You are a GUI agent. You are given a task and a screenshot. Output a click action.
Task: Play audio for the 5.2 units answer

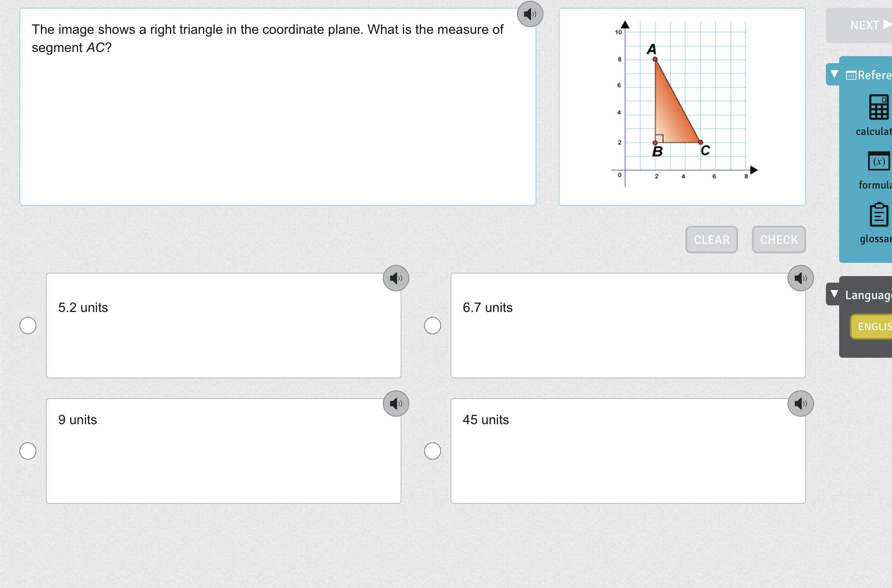coord(396,278)
